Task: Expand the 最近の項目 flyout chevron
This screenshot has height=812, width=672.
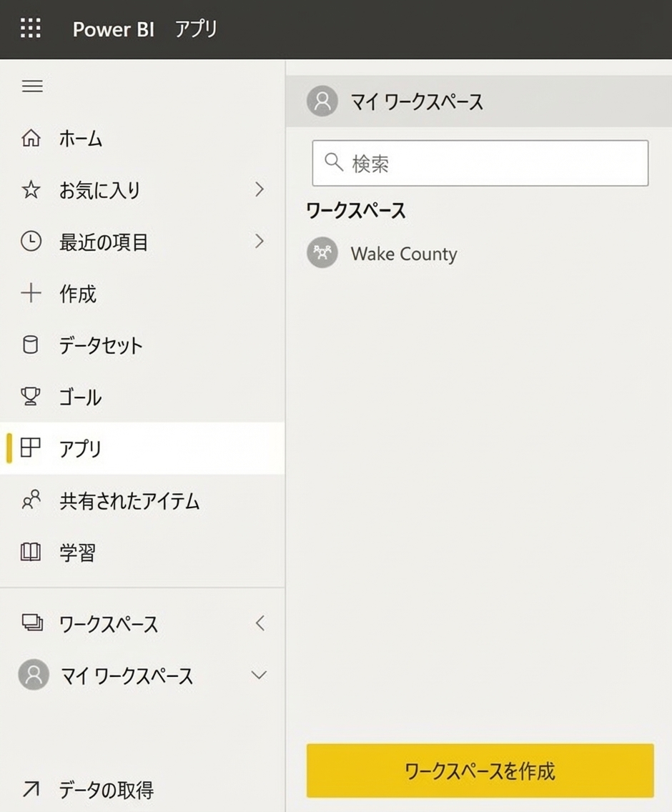Action: pos(260,242)
